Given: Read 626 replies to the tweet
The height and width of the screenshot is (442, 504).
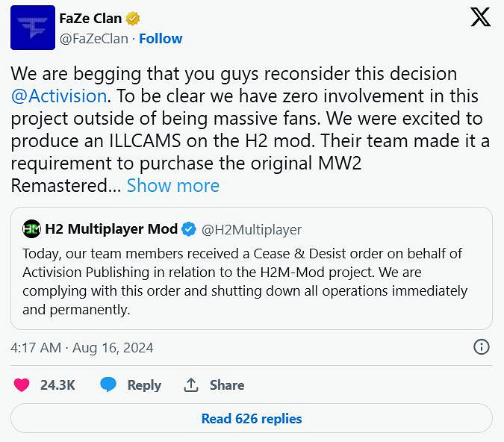Looking at the screenshot, I should tap(252, 419).
